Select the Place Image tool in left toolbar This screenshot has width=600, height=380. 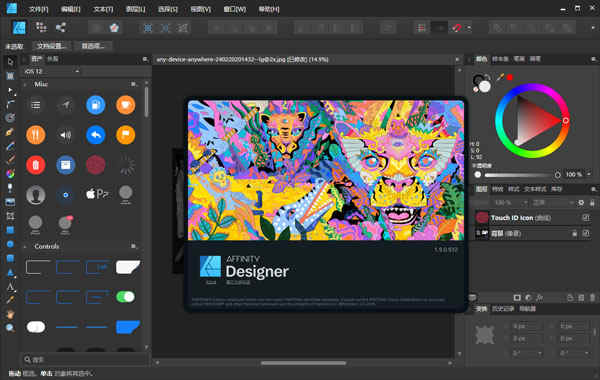[10, 202]
